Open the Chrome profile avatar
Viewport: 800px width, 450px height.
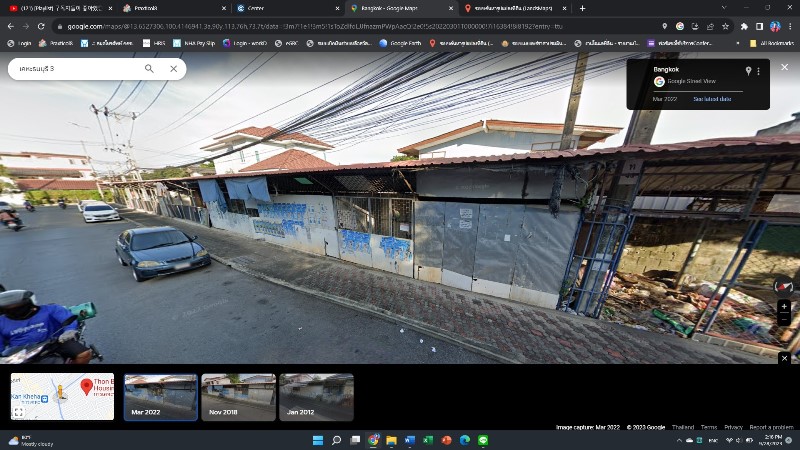774,26
